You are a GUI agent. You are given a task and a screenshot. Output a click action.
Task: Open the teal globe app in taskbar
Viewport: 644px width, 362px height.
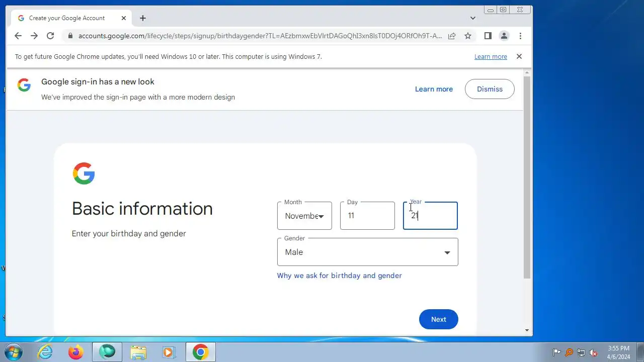pos(107,352)
